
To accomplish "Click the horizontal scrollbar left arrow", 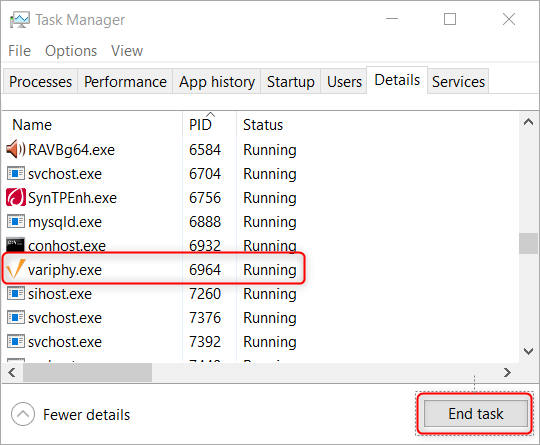I will pyautogui.click(x=12, y=372).
